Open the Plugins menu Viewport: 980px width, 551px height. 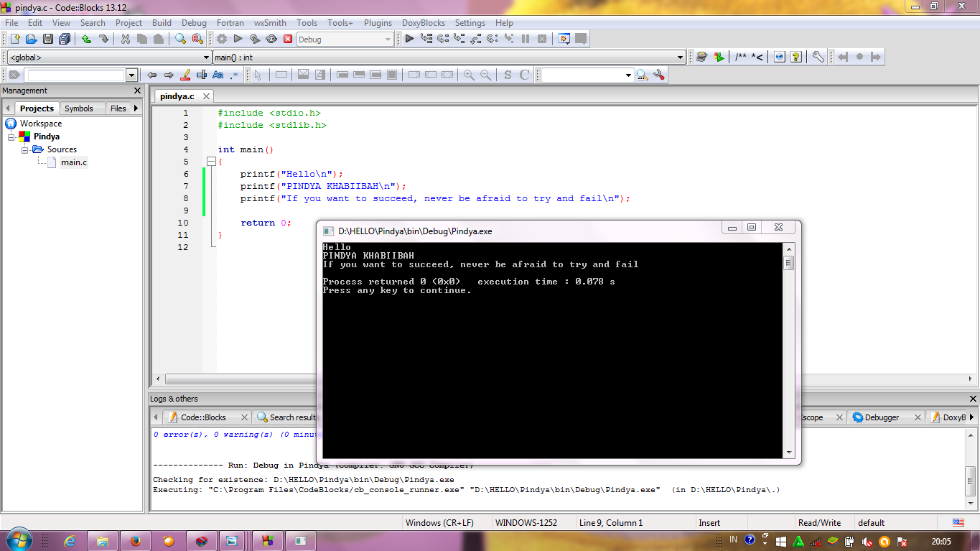point(378,23)
